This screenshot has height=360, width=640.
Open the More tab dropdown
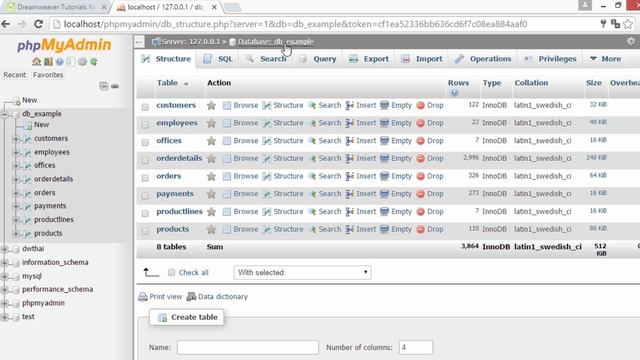[x=605, y=59]
